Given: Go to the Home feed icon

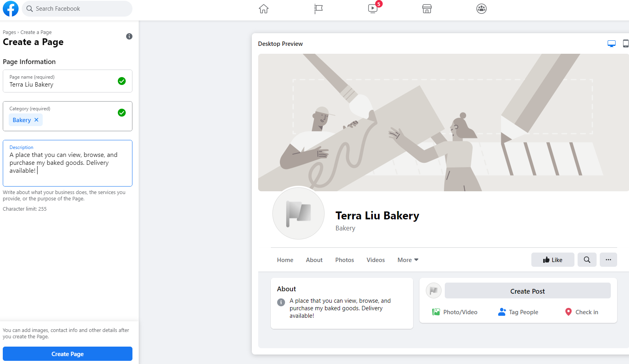Looking at the screenshot, I should [x=264, y=9].
